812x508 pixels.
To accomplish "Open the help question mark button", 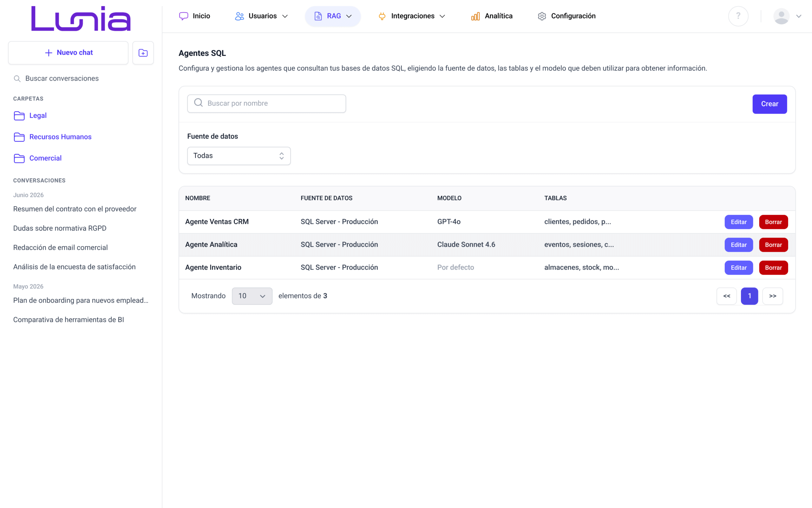I will (738, 16).
